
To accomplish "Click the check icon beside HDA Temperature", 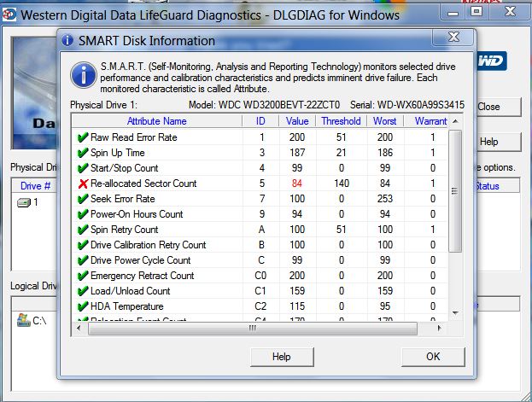I will point(83,306).
